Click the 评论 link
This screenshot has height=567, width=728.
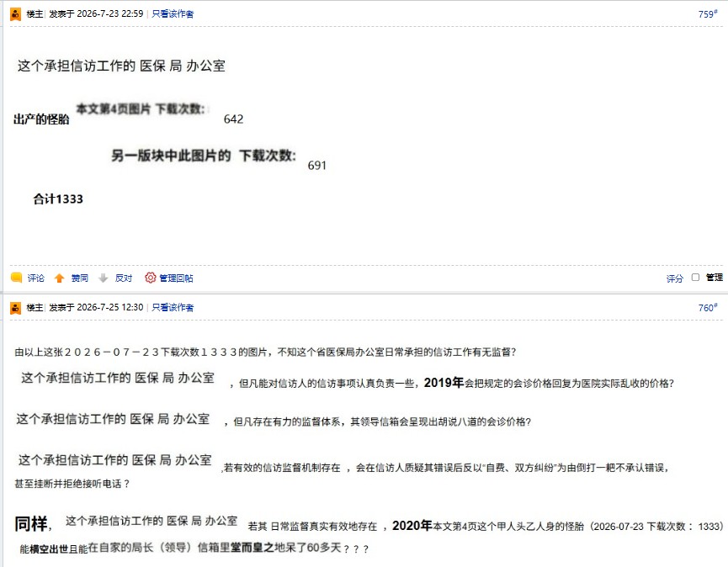point(35,278)
